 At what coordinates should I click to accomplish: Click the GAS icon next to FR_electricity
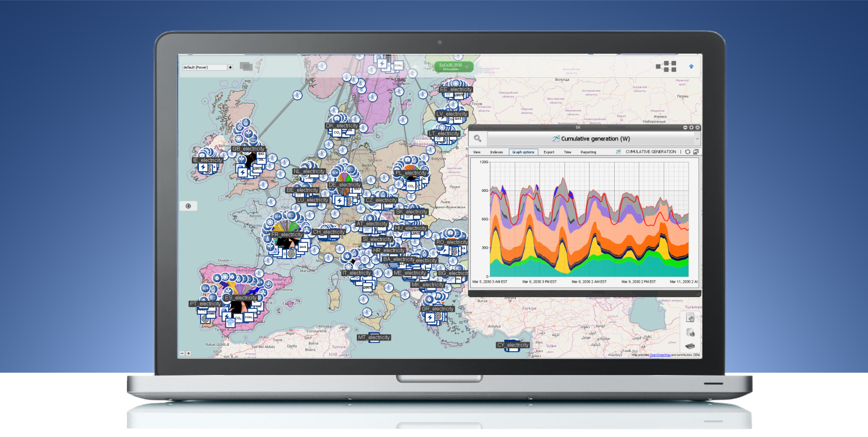click(x=302, y=247)
